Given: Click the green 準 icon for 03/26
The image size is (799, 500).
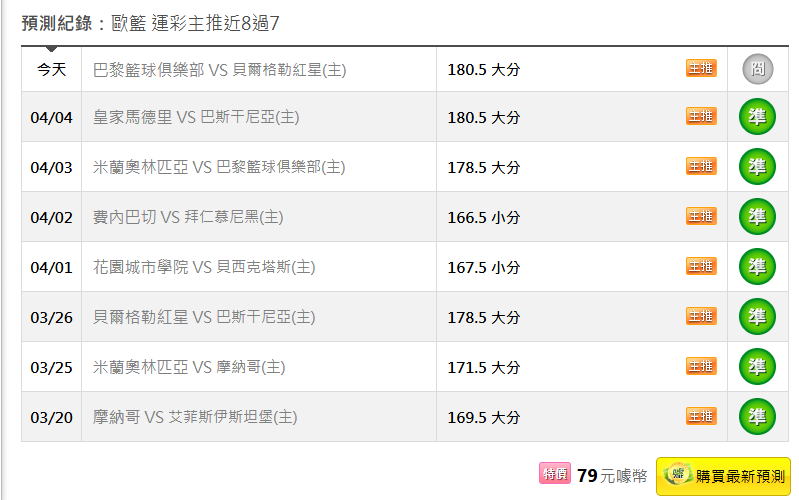Looking at the screenshot, I should (757, 317).
